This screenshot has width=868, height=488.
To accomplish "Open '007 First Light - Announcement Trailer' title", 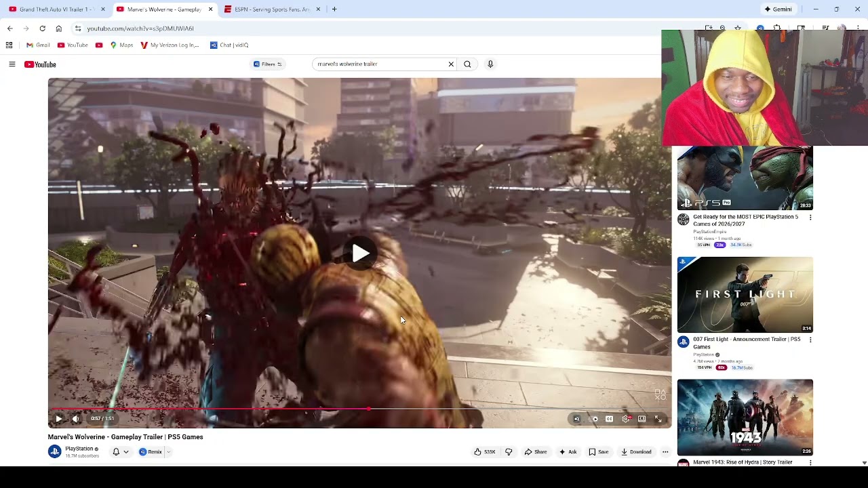I will tap(746, 343).
